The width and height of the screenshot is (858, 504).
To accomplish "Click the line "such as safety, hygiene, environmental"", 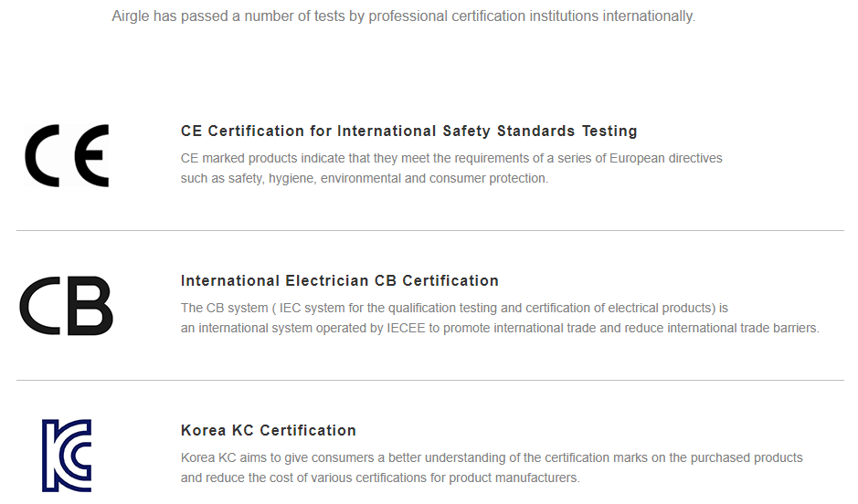I will 364,178.
